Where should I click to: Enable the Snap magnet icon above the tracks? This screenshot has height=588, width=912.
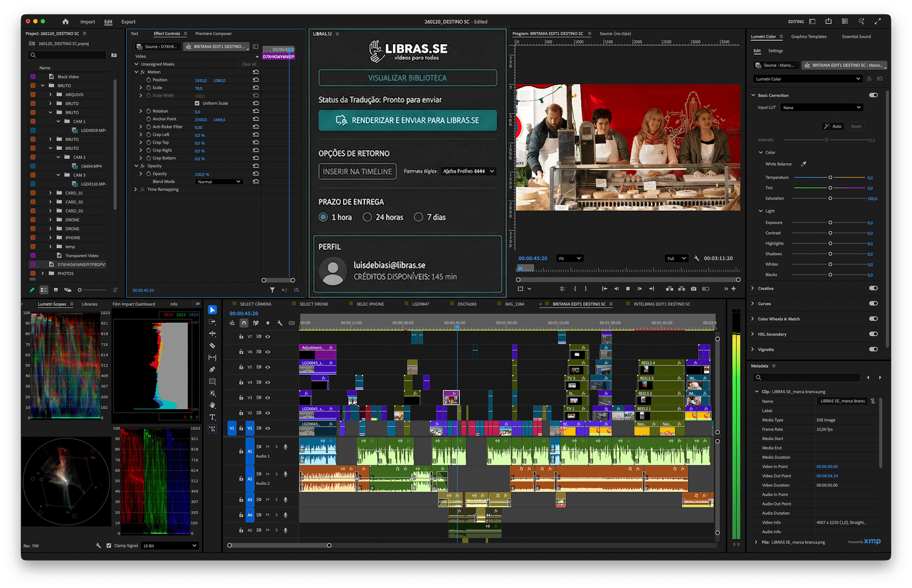(x=244, y=323)
